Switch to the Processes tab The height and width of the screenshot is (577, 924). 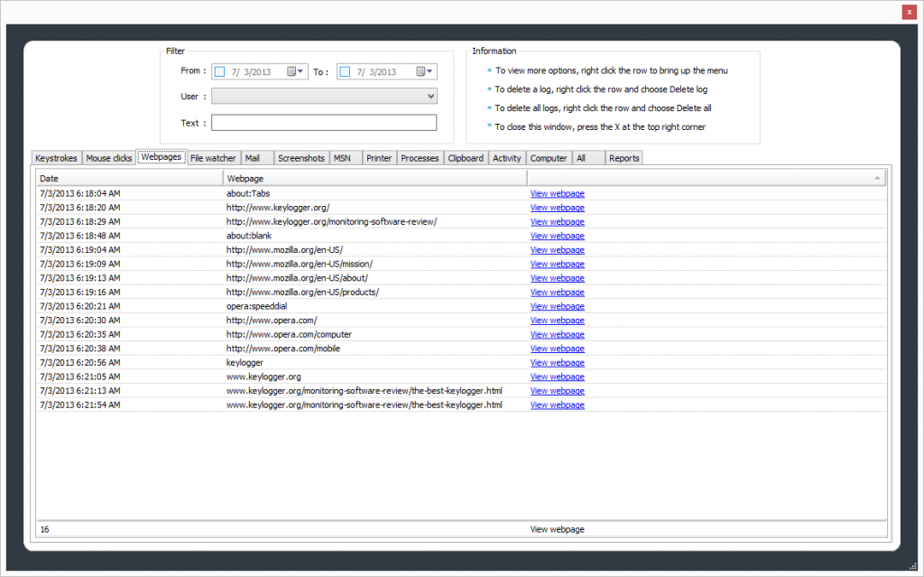click(420, 158)
